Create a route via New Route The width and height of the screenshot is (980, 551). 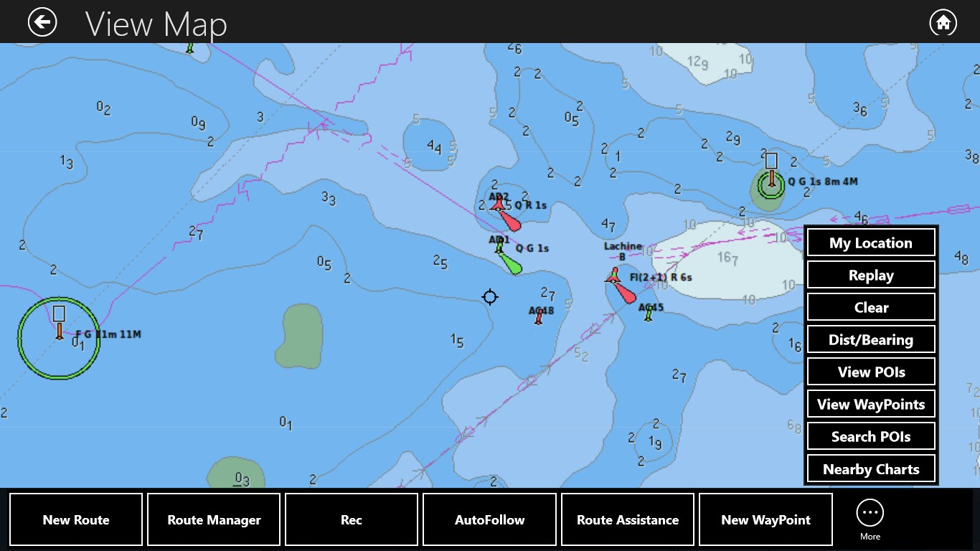pos(75,519)
